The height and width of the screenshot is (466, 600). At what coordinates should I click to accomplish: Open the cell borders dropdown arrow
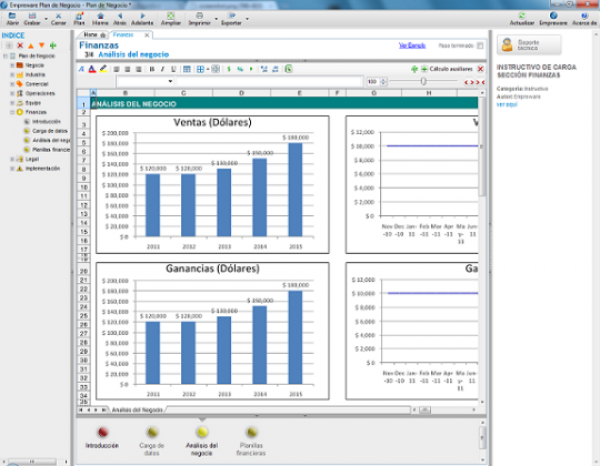point(207,69)
